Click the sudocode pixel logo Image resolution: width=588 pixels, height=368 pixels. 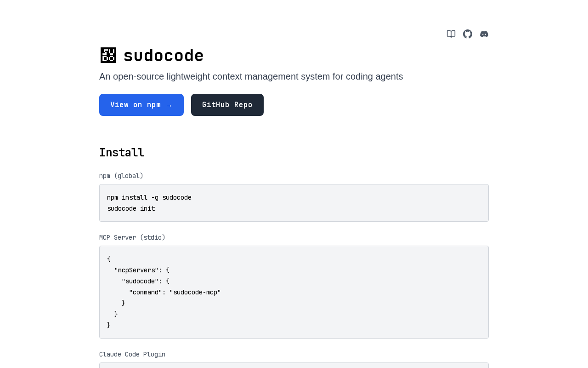pyautogui.click(x=108, y=55)
